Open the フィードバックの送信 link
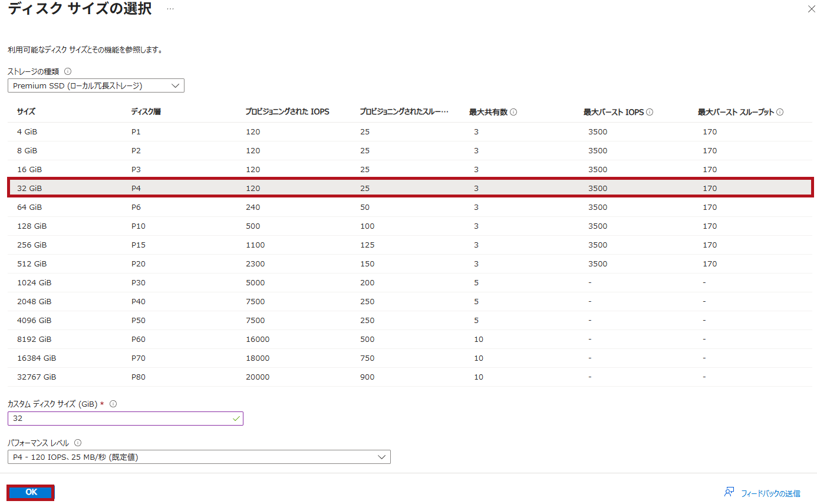Image resolution: width=817 pixels, height=504 pixels. [770, 493]
